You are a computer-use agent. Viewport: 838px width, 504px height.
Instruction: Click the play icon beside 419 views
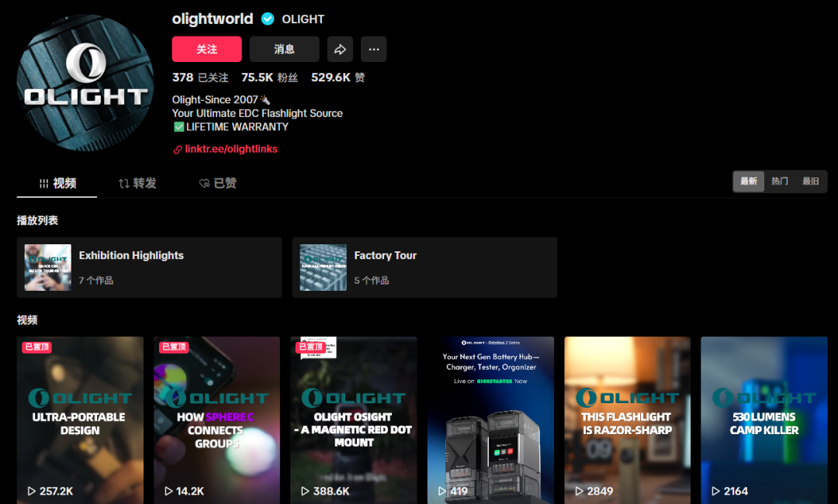pyautogui.click(x=442, y=491)
